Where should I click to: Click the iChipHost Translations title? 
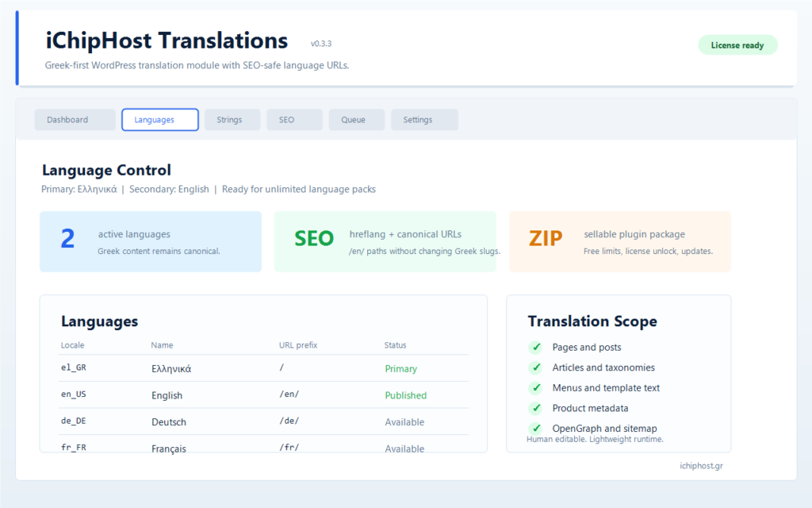(x=167, y=40)
